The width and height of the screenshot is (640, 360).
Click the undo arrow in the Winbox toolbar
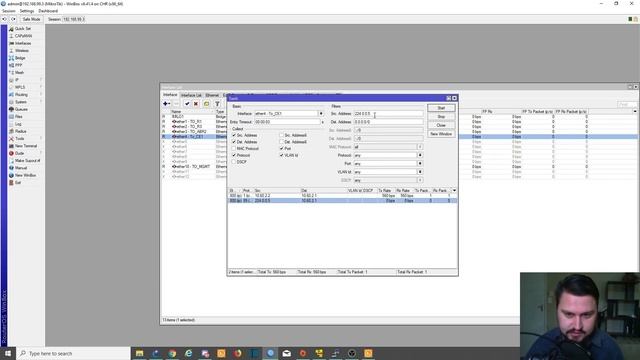click(x=4, y=19)
